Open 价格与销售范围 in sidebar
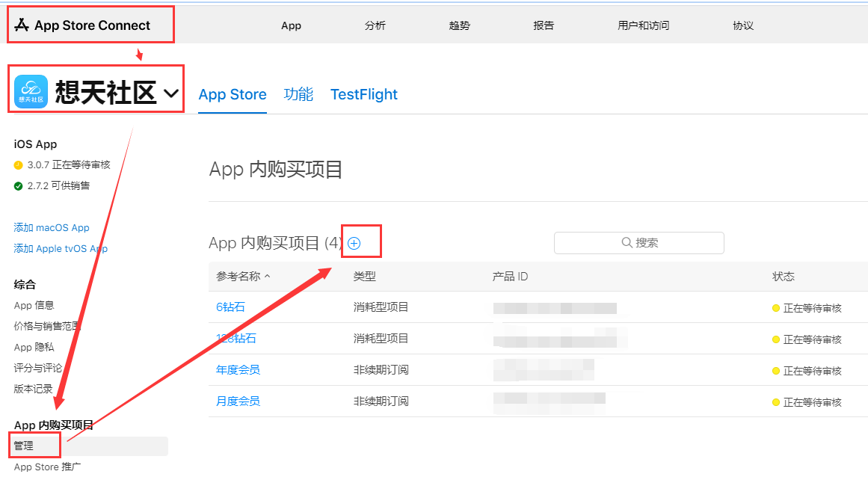Screen dimensions: 868x477 click(48, 326)
